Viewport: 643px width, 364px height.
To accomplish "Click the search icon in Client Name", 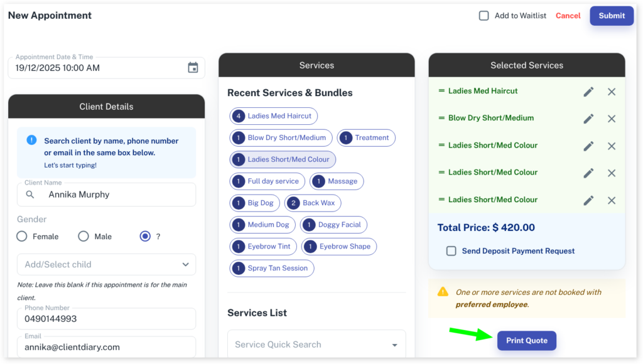I will click(30, 195).
